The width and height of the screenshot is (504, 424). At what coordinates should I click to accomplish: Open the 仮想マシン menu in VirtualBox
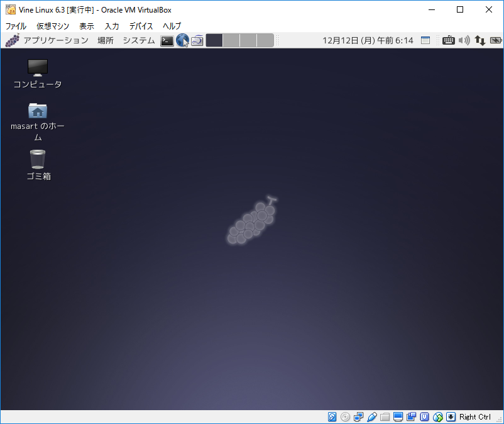point(53,26)
